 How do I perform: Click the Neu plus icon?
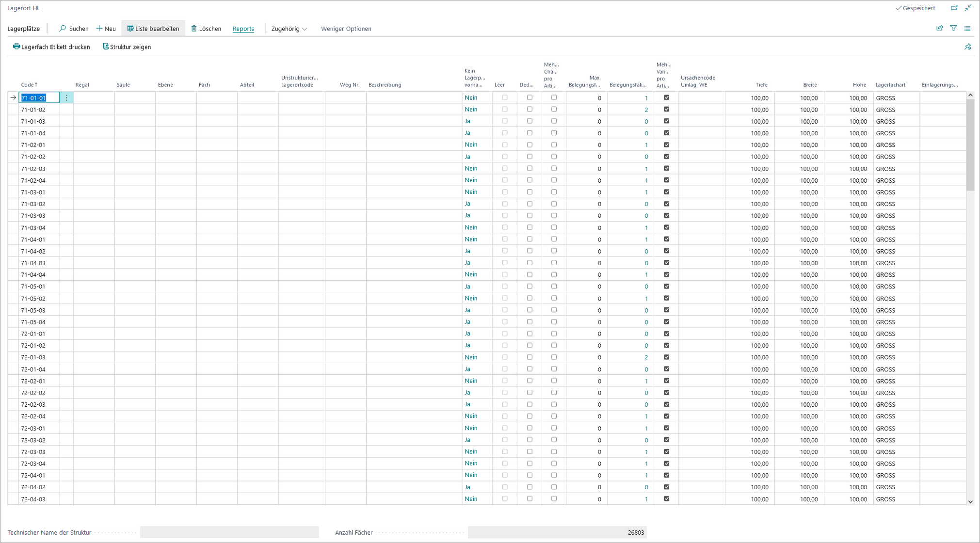tap(99, 29)
